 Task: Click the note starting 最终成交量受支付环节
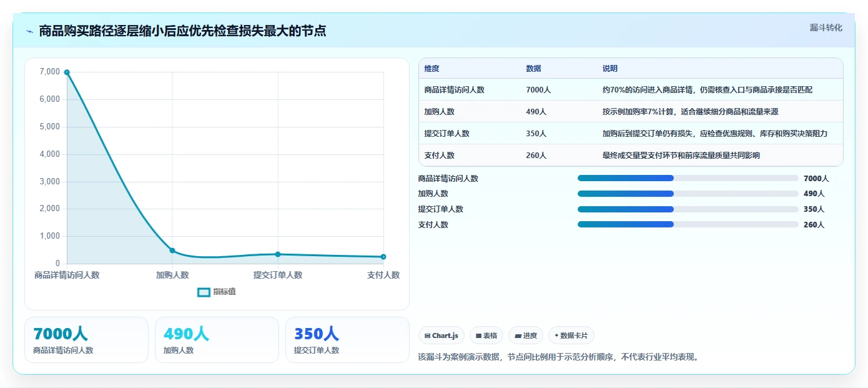681,156
